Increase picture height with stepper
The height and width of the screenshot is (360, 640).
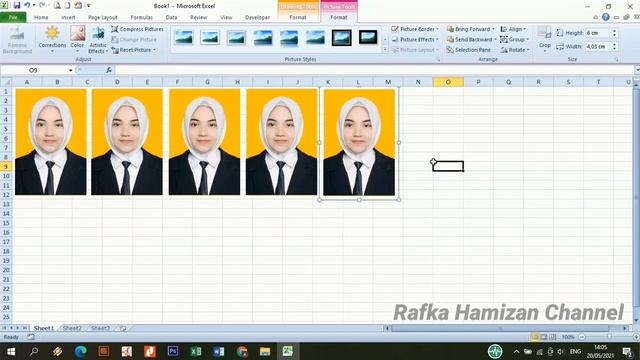(614, 31)
